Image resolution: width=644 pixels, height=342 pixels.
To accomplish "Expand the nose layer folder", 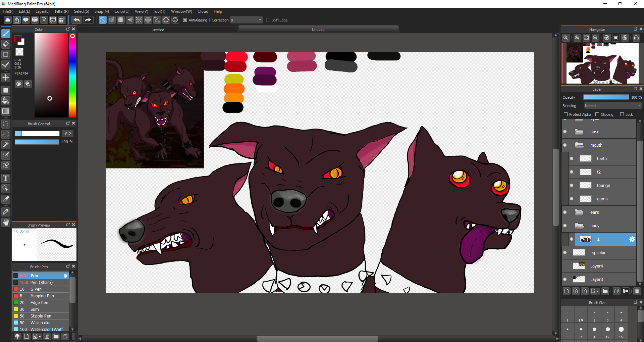I will [579, 132].
